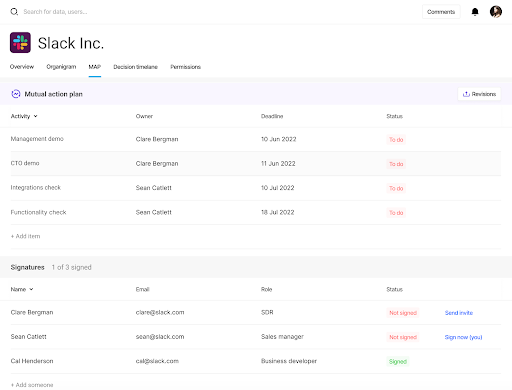This screenshot has height=390, width=512.
Task: Select the Management demo activity
Action: pos(37,139)
